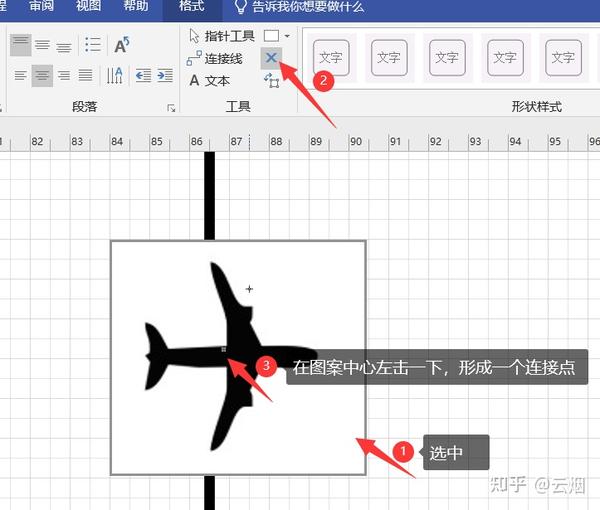The width and height of the screenshot is (600, 510).
Task: Click the 告诉我你想要做什么 search box
Action: pyautogui.click(x=308, y=7)
